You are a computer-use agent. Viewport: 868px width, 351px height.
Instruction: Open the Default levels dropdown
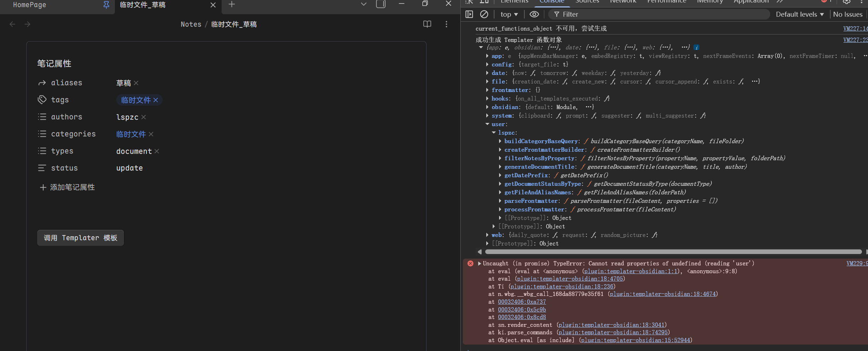[x=799, y=14]
